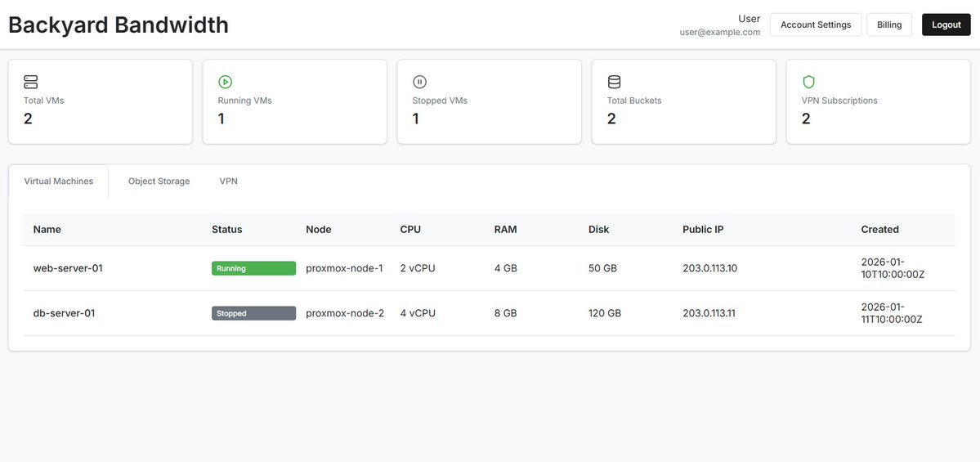The height and width of the screenshot is (462, 980).
Task: Click the 2026-01-11T10:00:00Z created date
Action: click(x=892, y=313)
